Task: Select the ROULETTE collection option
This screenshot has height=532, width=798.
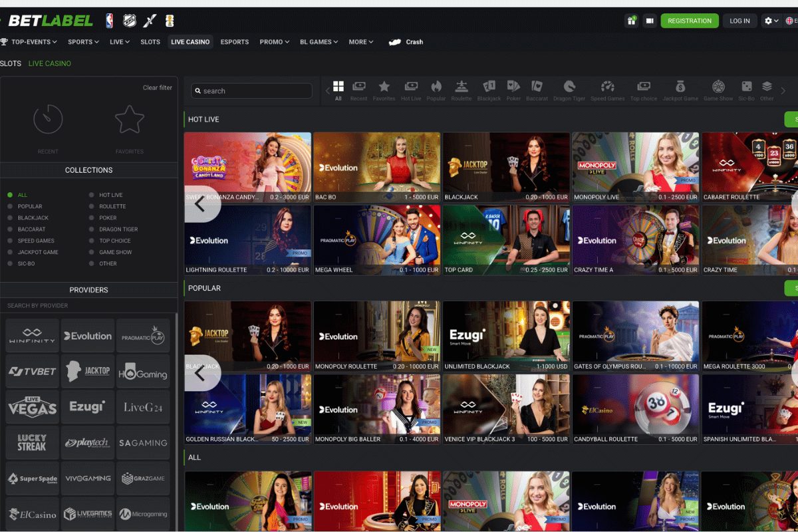Action: [107, 206]
